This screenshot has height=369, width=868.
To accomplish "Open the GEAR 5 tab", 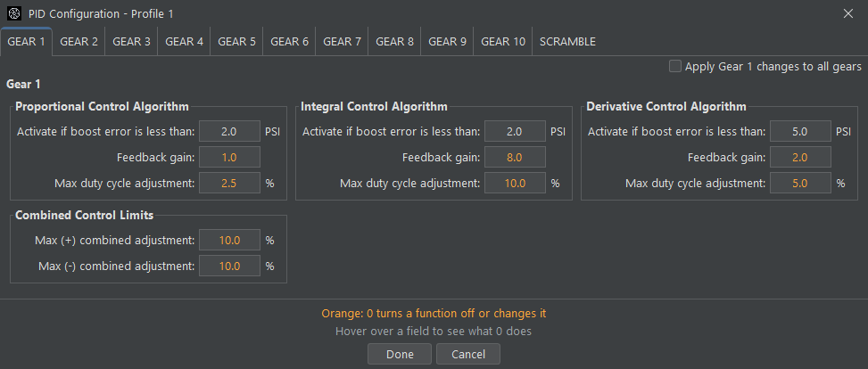I will 237,42.
